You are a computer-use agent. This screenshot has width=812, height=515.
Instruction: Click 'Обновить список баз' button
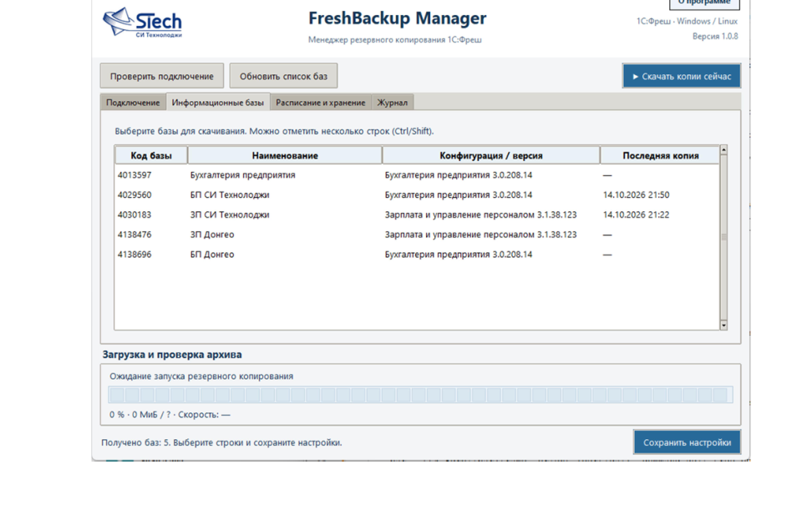(x=283, y=76)
